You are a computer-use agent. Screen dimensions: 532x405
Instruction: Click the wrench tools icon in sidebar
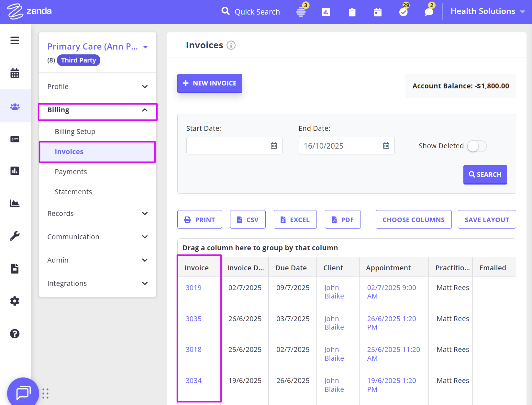pyautogui.click(x=15, y=236)
